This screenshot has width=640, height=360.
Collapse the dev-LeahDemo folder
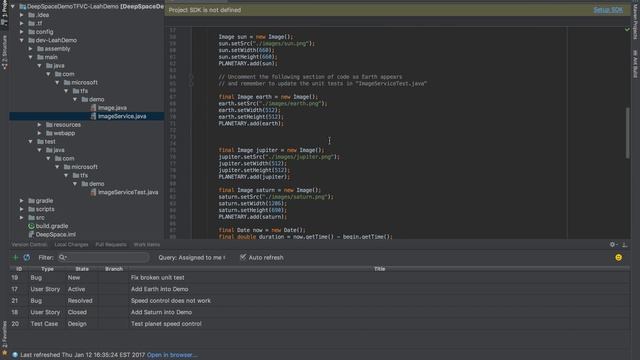pos(22,40)
